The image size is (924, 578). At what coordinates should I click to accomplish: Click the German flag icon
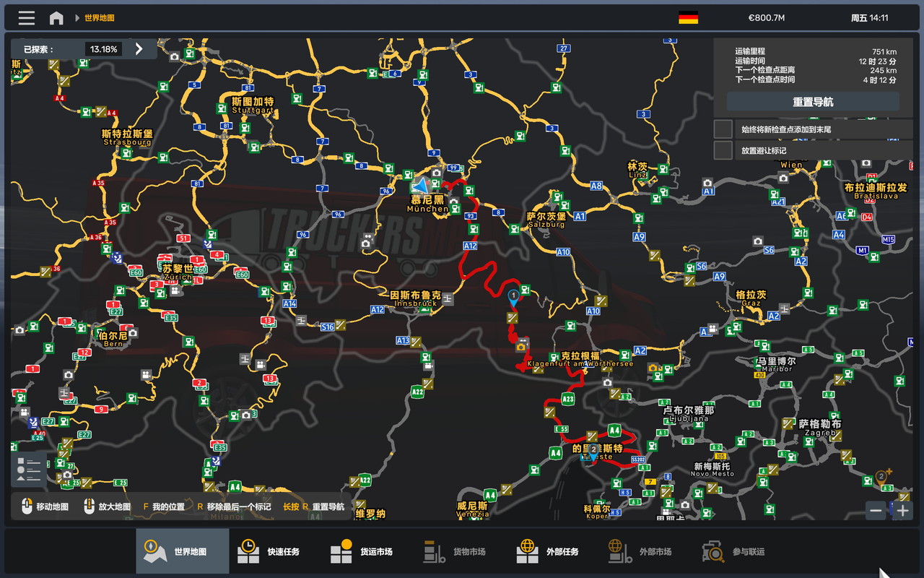pyautogui.click(x=688, y=18)
